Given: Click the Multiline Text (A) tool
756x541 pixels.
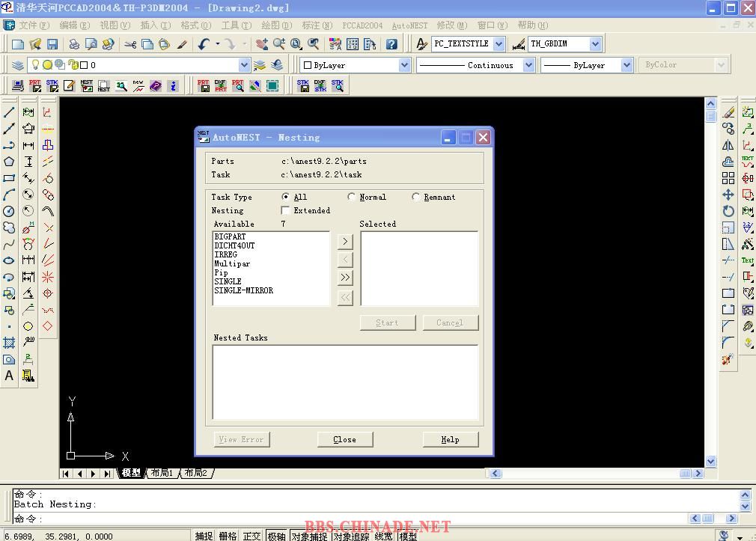Looking at the screenshot, I should [x=9, y=376].
